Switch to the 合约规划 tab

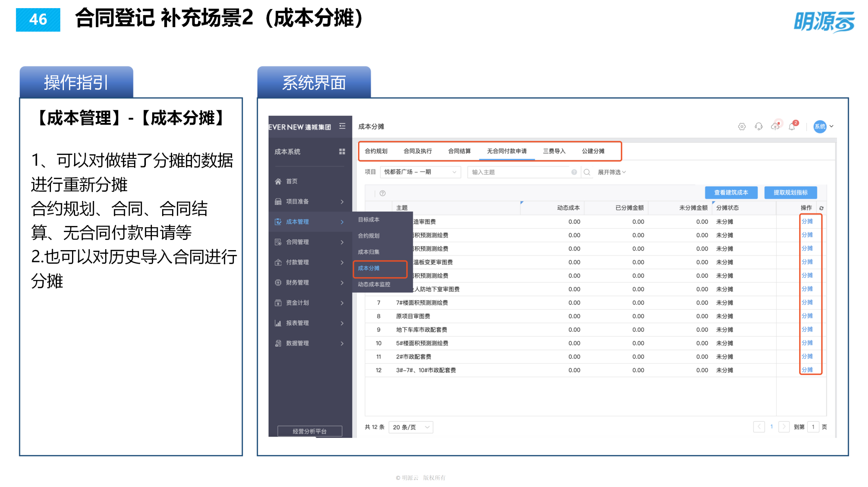pyautogui.click(x=376, y=151)
